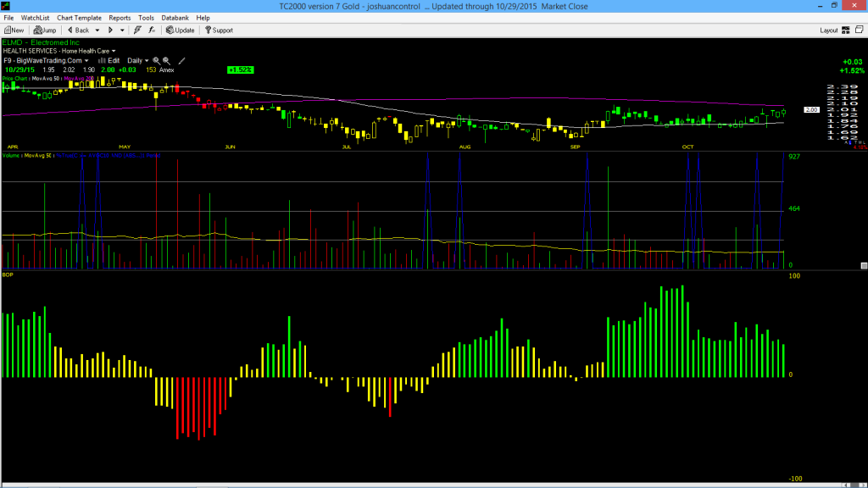
Task: Open the Back history dropdown arrow
Action: [x=97, y=30]
